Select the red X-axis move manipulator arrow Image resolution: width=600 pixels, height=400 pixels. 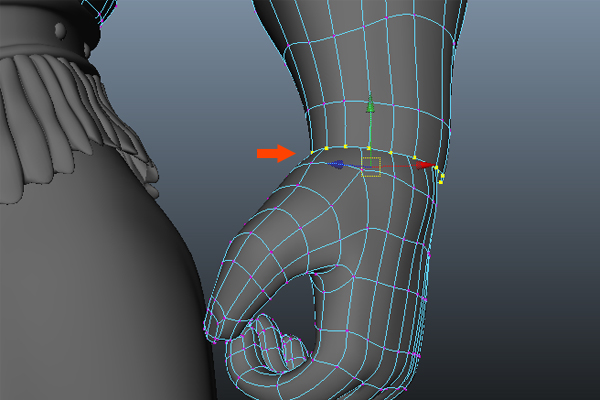424,165
